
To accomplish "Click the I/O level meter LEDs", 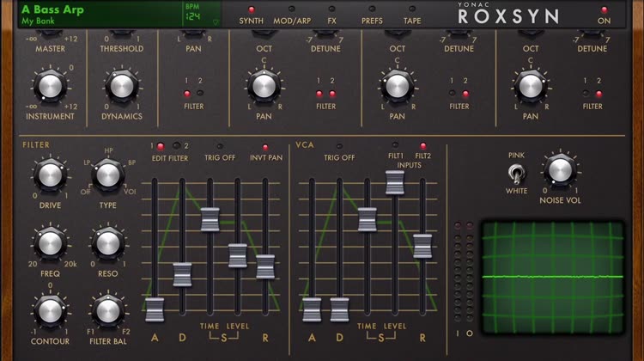I will (x=464, y=272).
